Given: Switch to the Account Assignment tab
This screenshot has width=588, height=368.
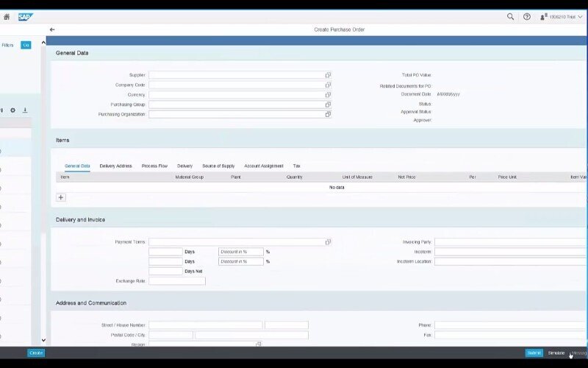Looking at the screenshot, I should 263,166.
